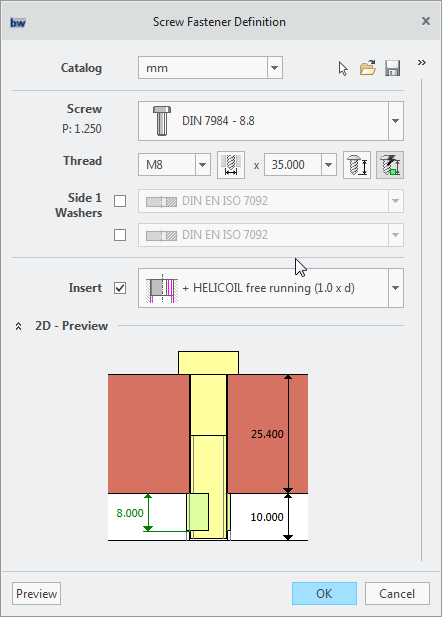
Task: Open saved fastener via folder icon
Action: point(368,68)
